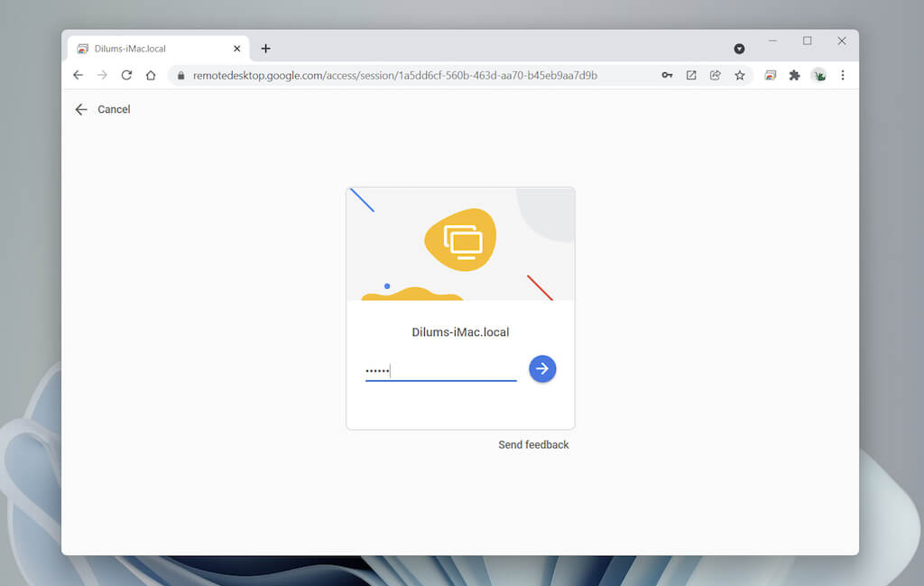Close the Chrome window
This screenshot has width=924, height=586.
[842, 41]
